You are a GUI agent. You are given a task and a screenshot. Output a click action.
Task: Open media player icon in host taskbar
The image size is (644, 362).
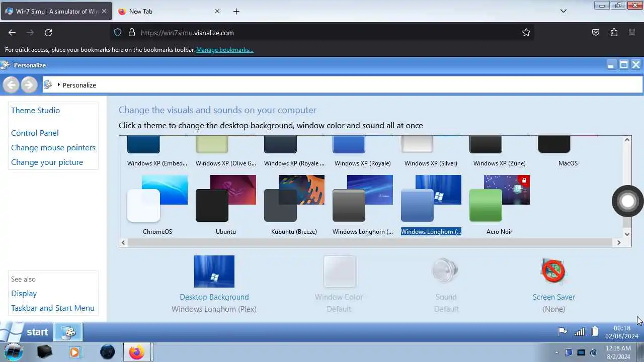coord(74,352)
